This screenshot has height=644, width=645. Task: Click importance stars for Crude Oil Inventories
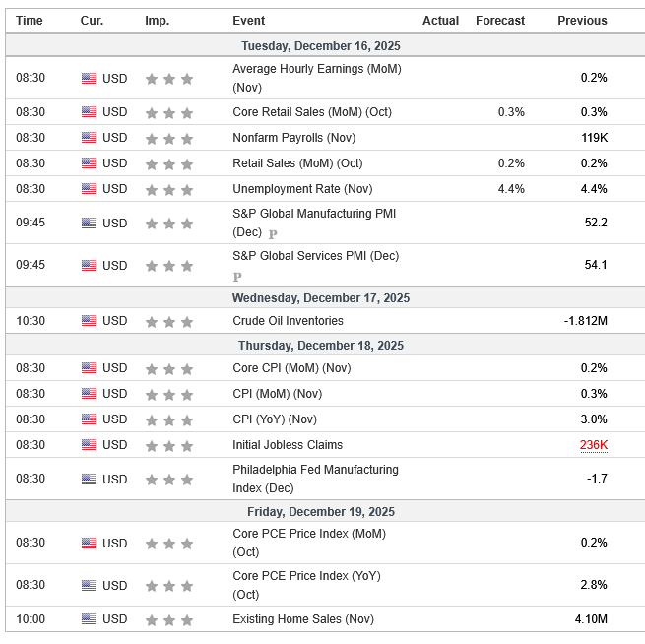pos(169,321)
